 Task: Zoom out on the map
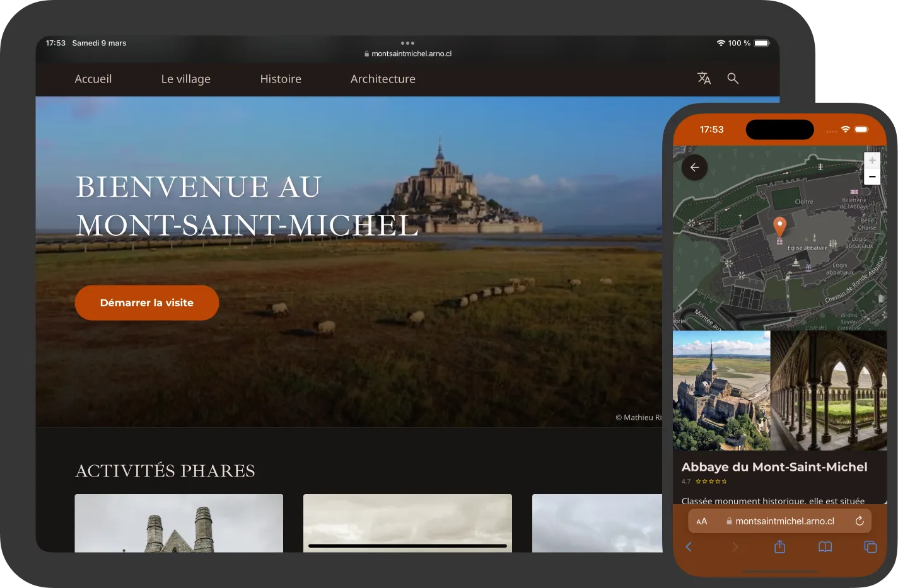tap(872, 177)
